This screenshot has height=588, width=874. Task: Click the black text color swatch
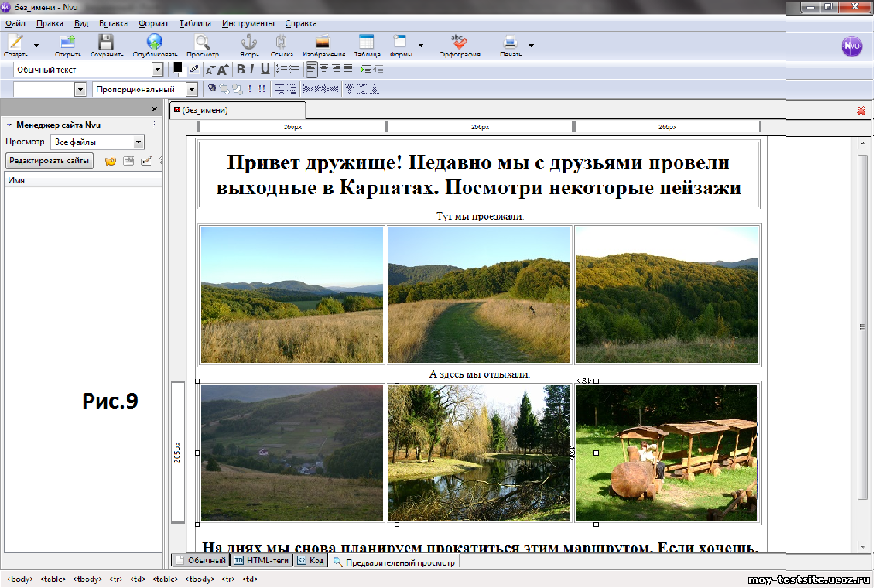(178, 67)
